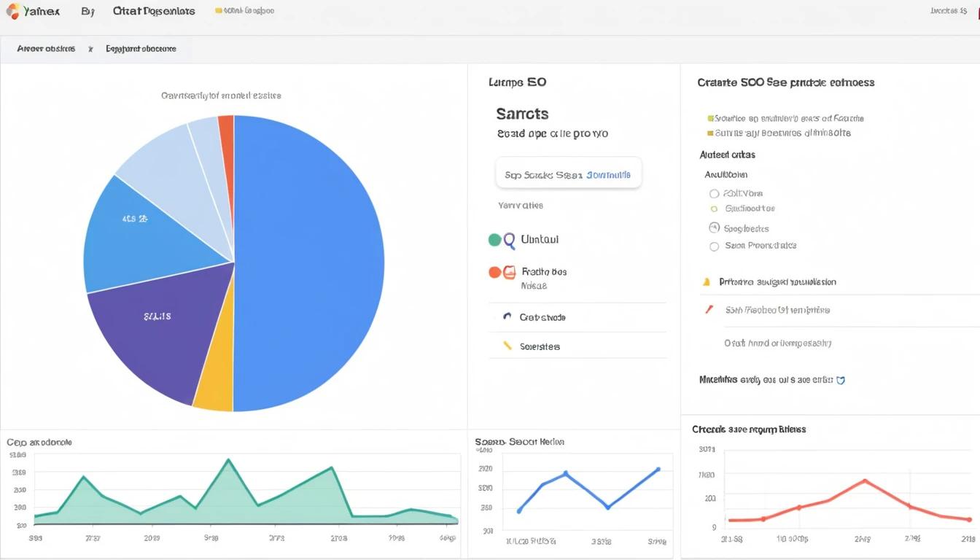Click the red pencil icon in right panel

(x=708, y=309)
